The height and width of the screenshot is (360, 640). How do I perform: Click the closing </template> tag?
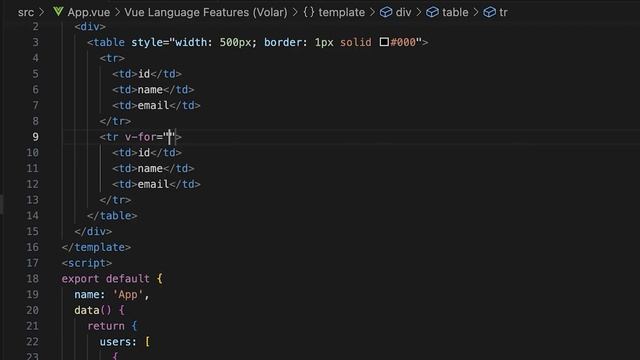(x=97, y=247)
